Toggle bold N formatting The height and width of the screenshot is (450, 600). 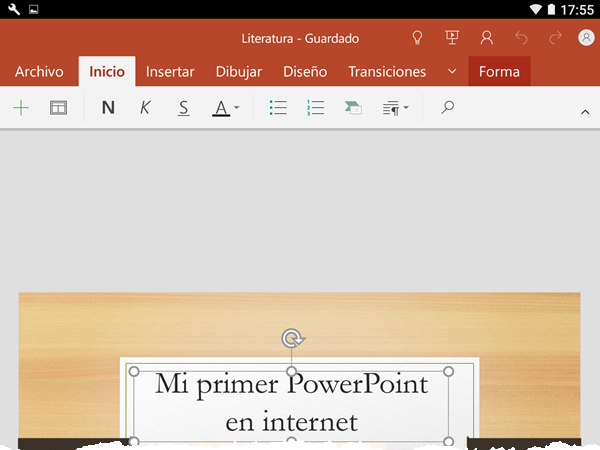coord(108,108)
